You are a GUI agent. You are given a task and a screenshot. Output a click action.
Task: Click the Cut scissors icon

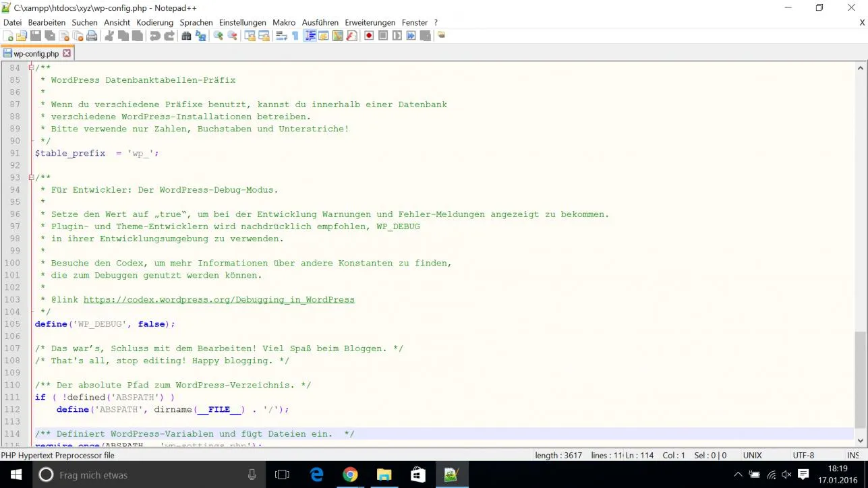109,36
